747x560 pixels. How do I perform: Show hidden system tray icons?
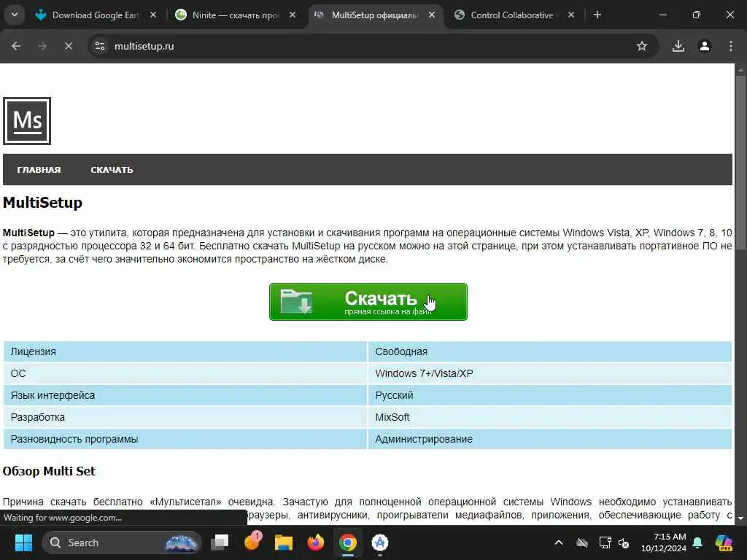(x=559, y=542)
